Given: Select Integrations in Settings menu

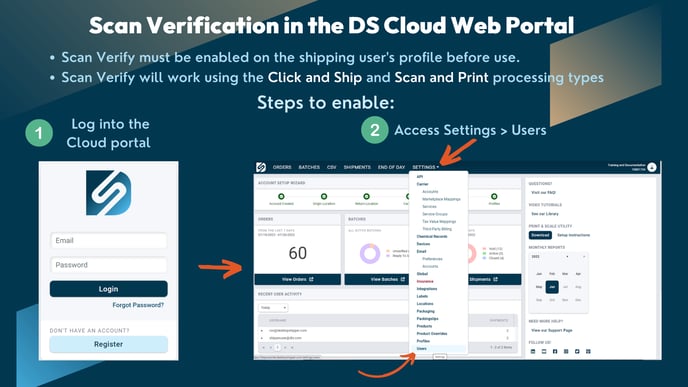Looking at the screenshot, I should coord(426,289).
